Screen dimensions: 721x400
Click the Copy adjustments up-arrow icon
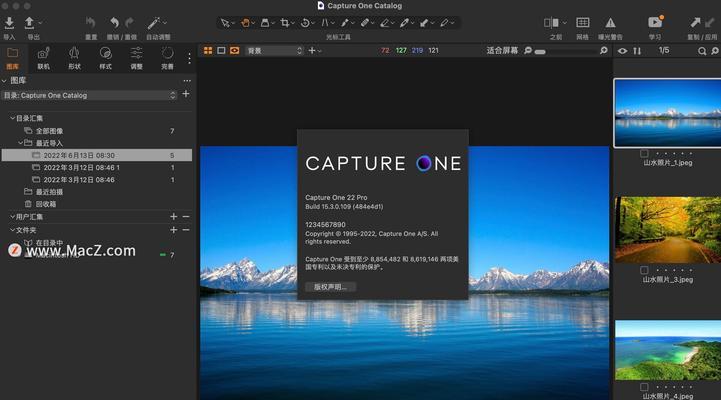pyautogui.click(x=695, y=22)
